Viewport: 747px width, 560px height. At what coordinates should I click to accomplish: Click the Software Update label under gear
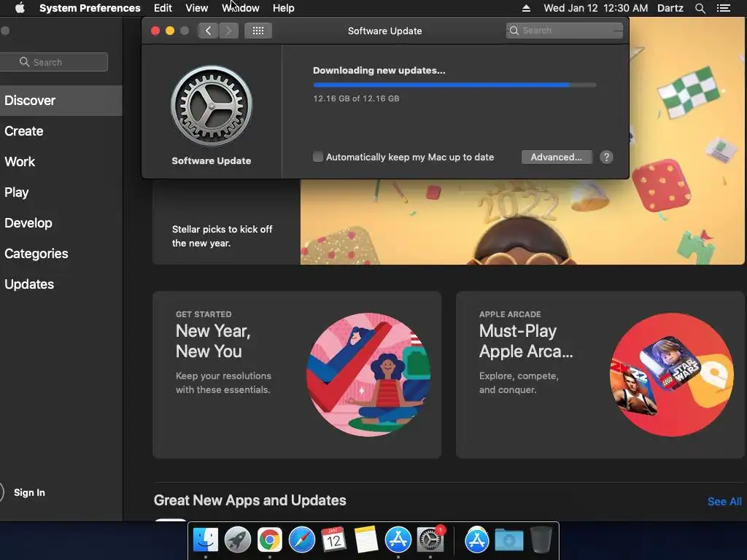click(x=212, y=161)
